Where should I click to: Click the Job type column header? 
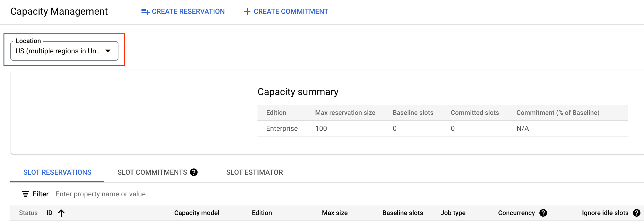(453, 213)
